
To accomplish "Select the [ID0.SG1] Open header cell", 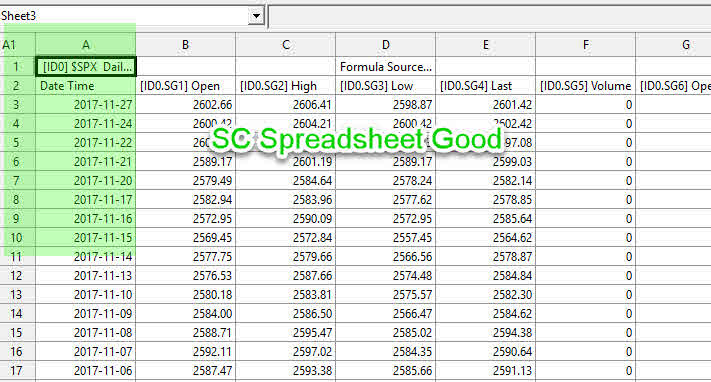I will 185,86.
